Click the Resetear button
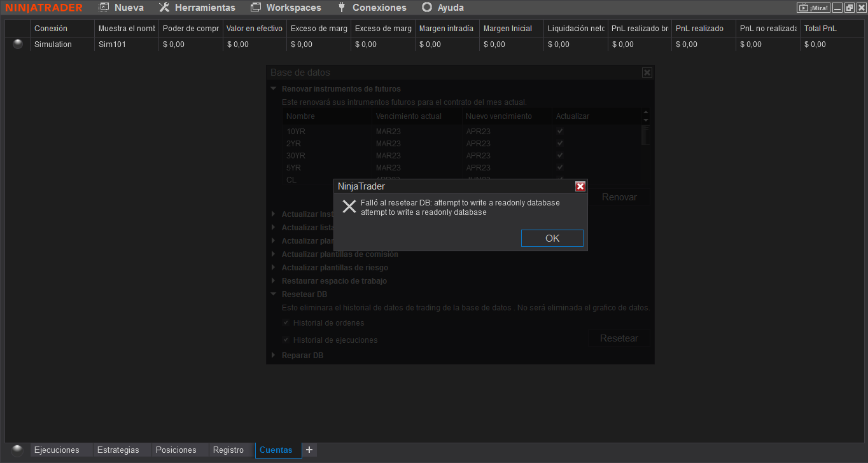 coord(619,338)
